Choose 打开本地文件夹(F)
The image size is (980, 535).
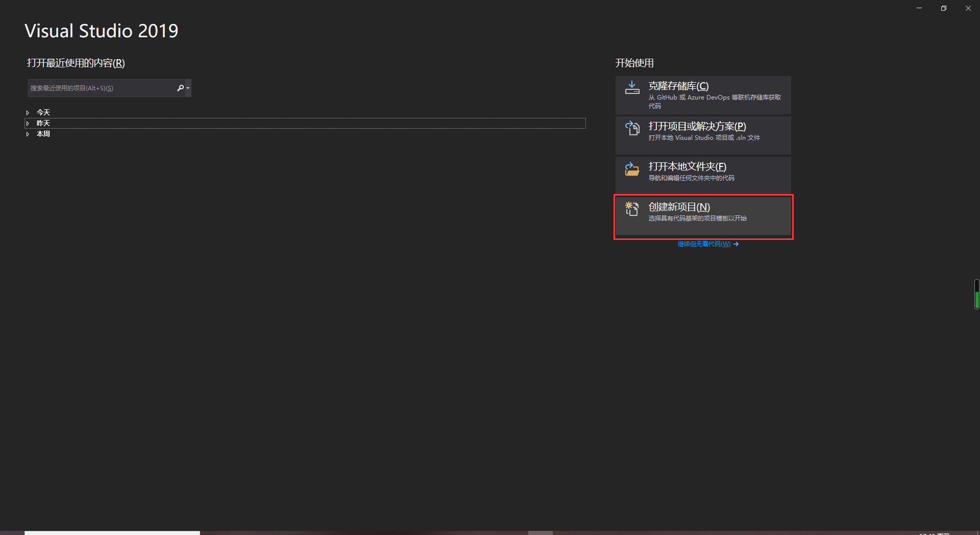pos(703,176)
